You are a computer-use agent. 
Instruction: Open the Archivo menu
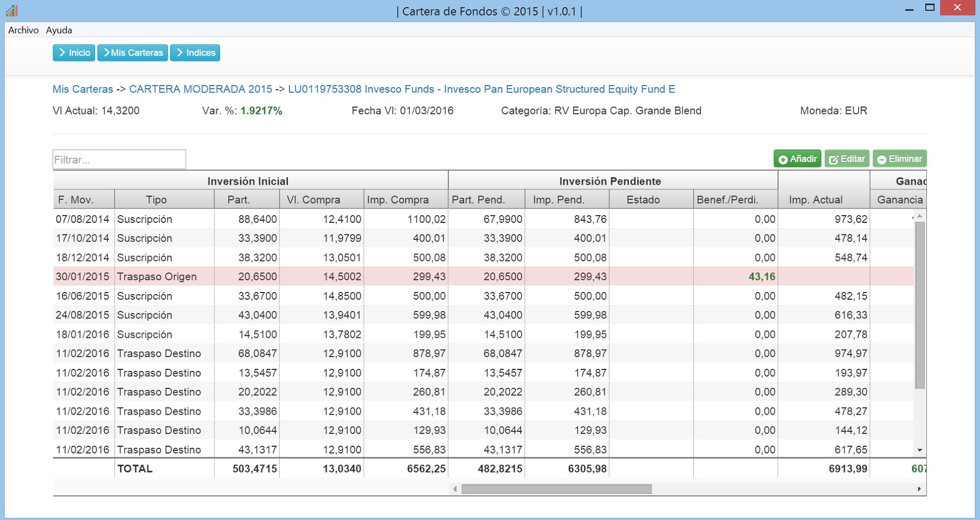point(23,30)
